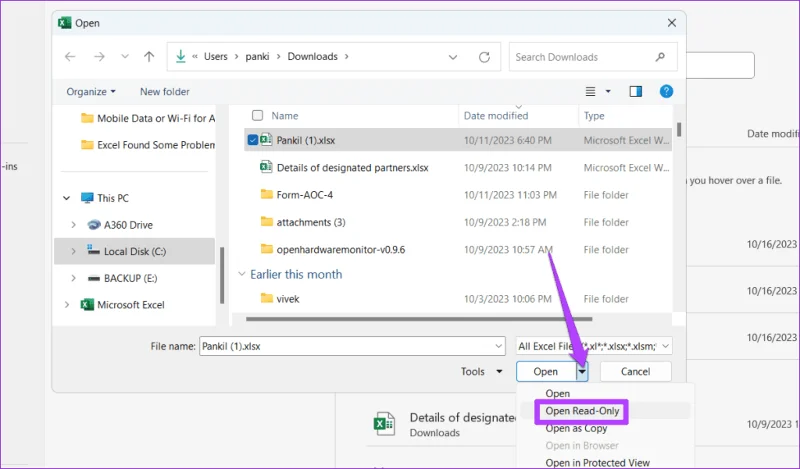
Task: Click the Back navigation arrow
Action: pyautogui.click(x=70, y=57)
